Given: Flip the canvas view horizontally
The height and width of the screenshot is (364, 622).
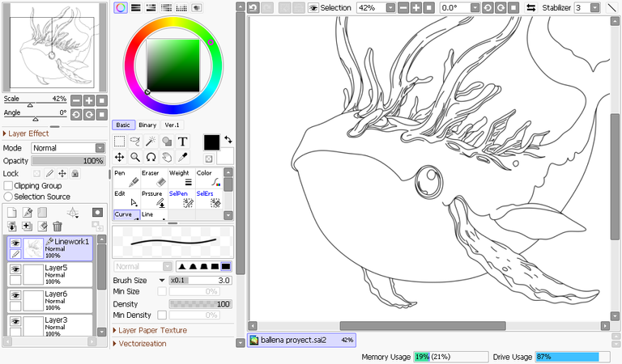Looking at the screenshot, I should pyautogui.click(x=530, y=7).
